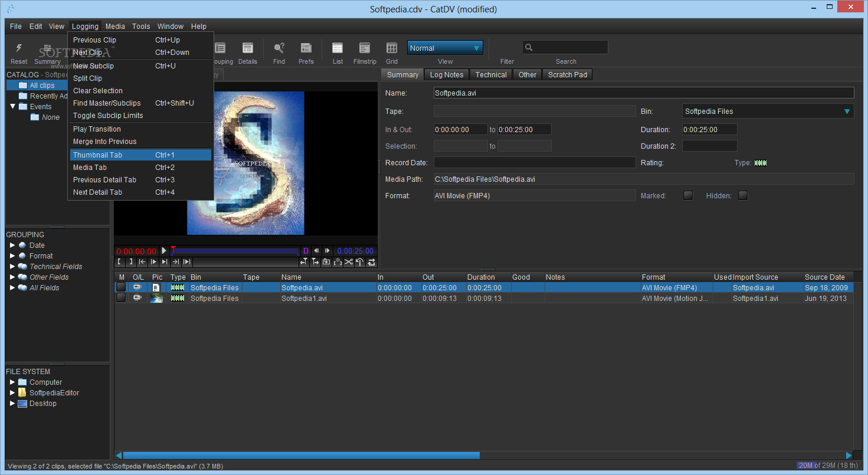Click the horizontal scrollbar under clip list
The height and width of the screenshot is (475, 868).
301,456
